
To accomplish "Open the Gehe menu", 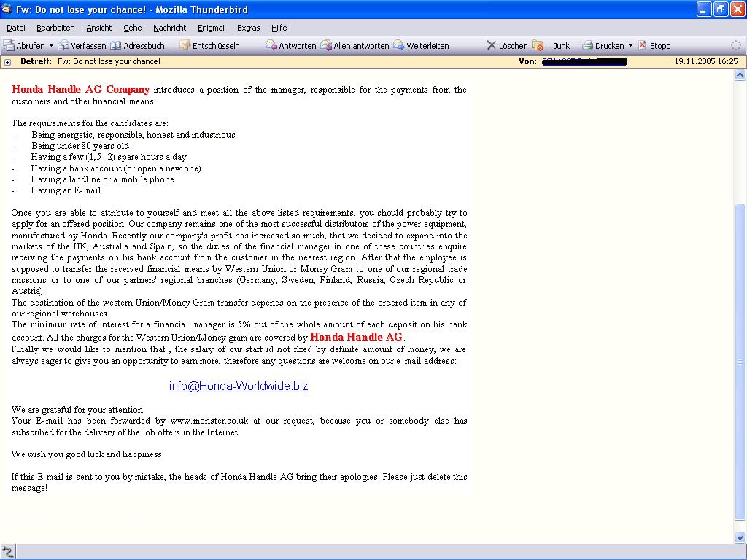I will coord(133,28).
